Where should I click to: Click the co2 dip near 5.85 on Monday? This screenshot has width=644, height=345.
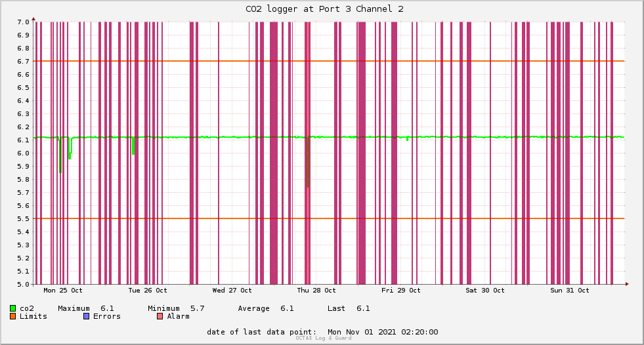click(60, 156)
